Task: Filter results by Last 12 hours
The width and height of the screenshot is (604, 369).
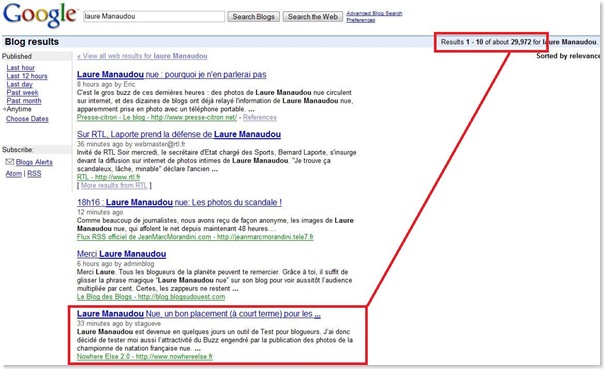Action: pyautogui.click(x=27, y=76)
